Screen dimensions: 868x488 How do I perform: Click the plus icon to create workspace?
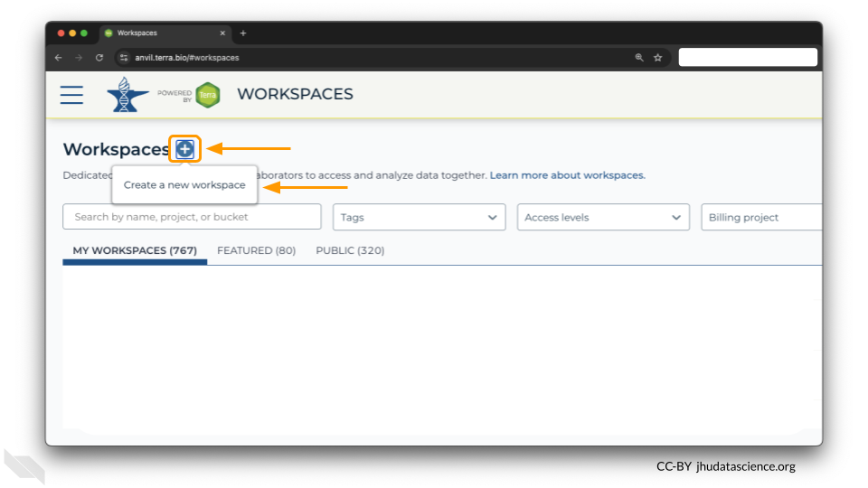(x=184, y=149)
